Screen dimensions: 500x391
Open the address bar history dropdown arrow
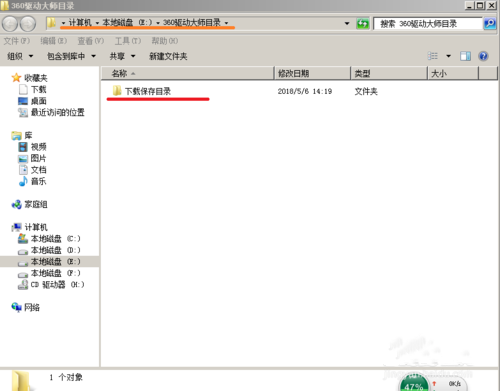pyautogui.click(x=347, y=23)
